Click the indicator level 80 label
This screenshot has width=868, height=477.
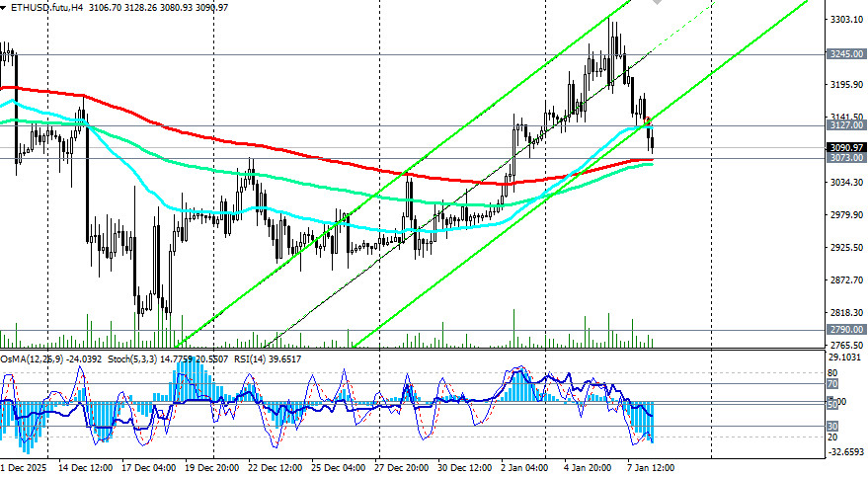pos(832,373)
